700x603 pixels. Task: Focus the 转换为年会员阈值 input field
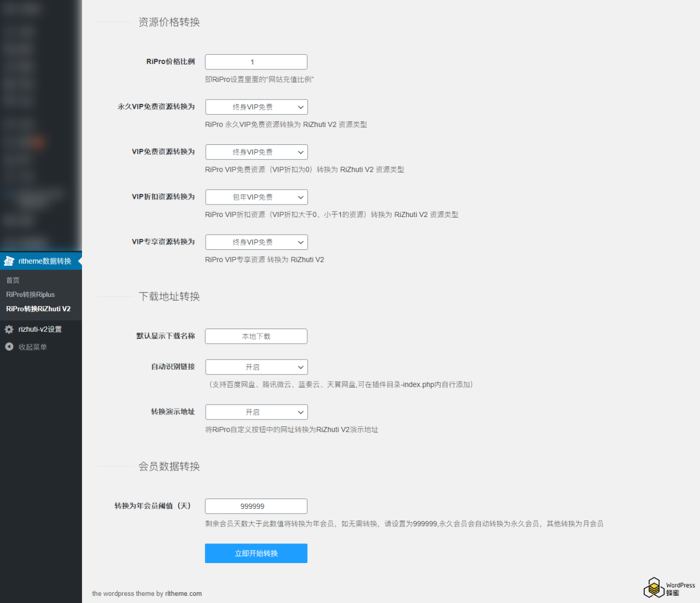point(256,506)
